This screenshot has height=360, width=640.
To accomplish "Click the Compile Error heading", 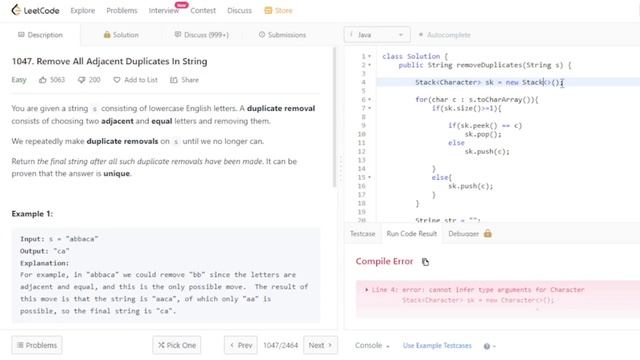I will [384, 261].
